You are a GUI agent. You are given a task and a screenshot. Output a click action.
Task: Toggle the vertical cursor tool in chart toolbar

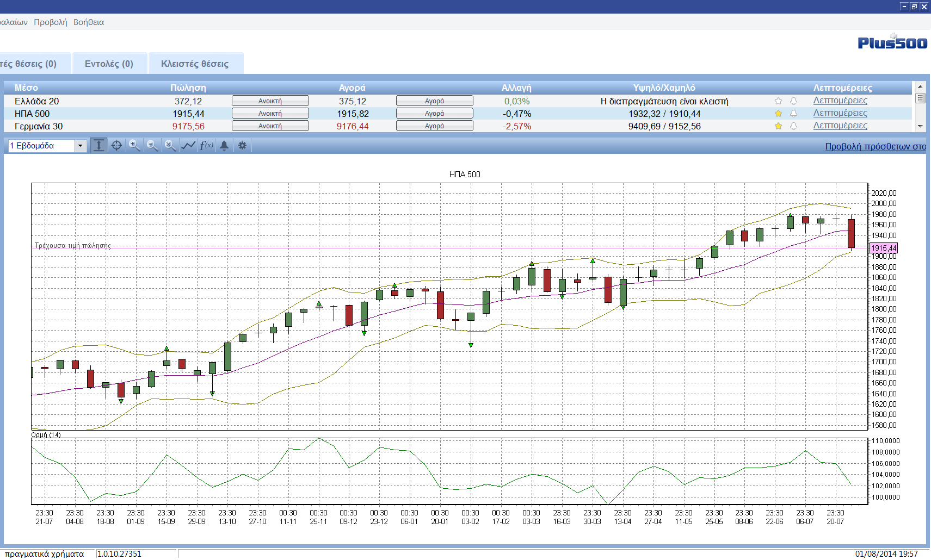click(x=98, y=145)
